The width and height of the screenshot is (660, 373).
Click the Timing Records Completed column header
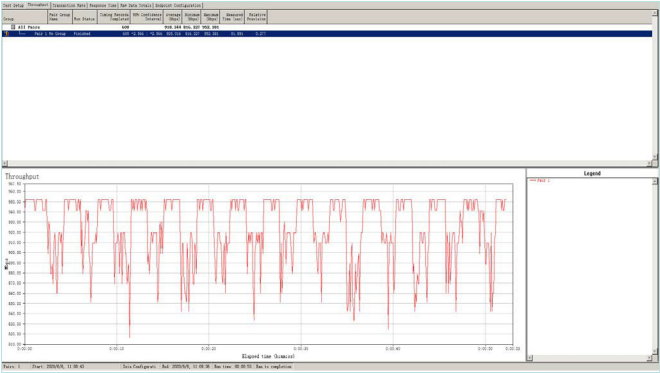tap(114, 17)
